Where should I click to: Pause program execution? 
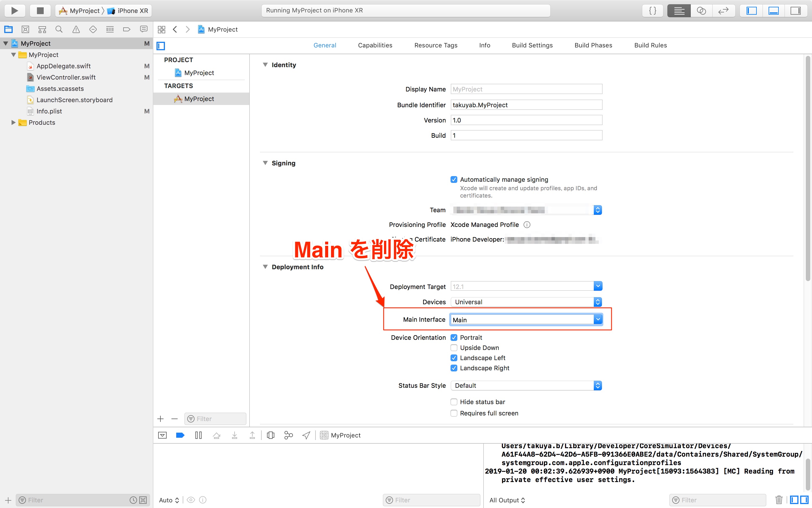coord(198,435)
